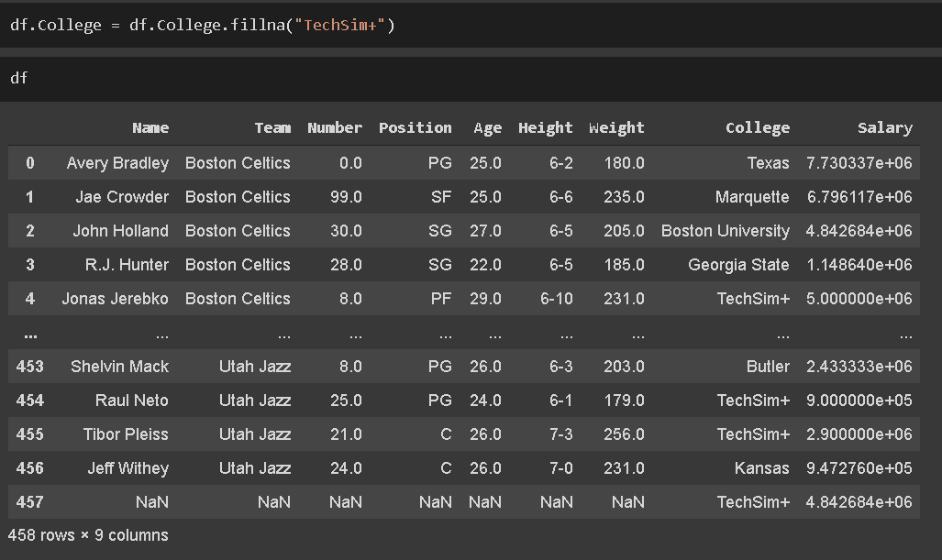This screenshot has height=560, width=942.
Task: Click the Salary column header
Action: coord(884,128)
